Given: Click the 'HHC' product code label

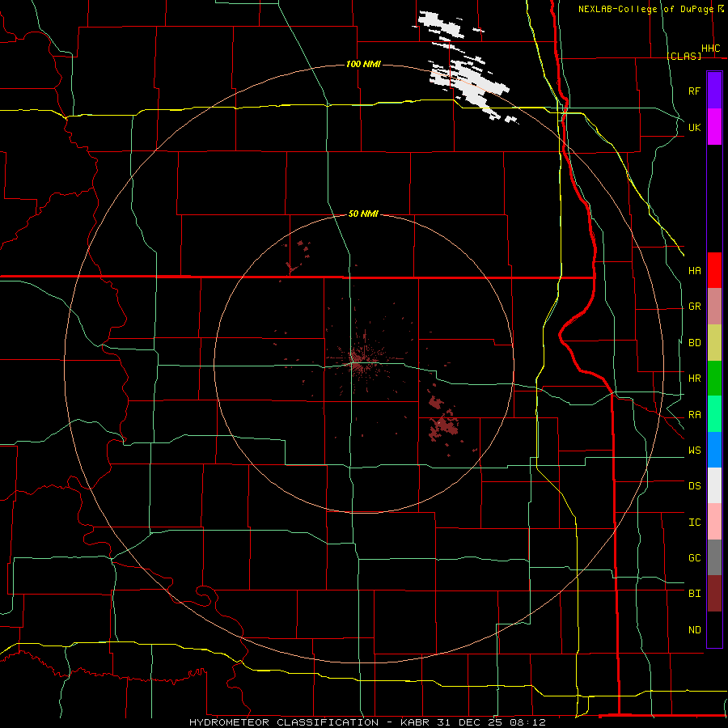Looking at the screenshot, I should point(710,49).
